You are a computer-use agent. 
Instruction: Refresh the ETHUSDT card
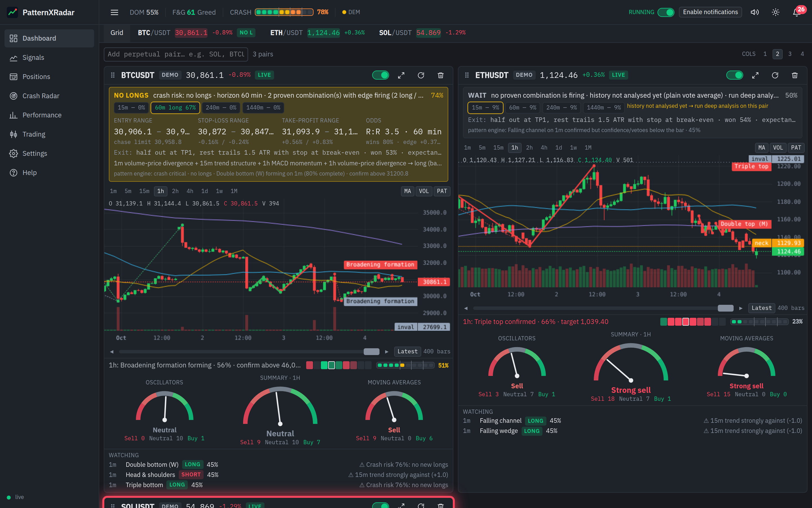tap(775, 75)
